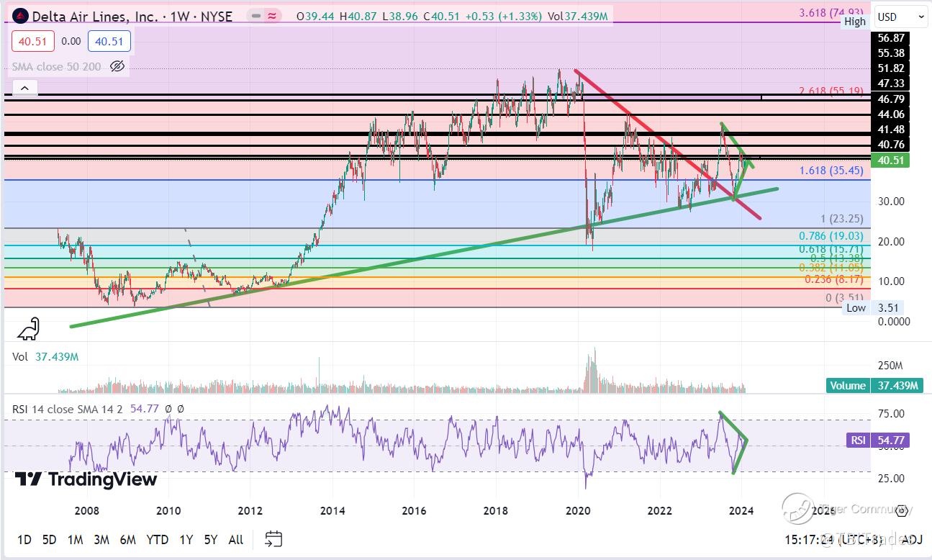This screenshot has height=560, width=932.
Task: Click the green Volume 37.439M axis label
Action: [x=874, y=385]
